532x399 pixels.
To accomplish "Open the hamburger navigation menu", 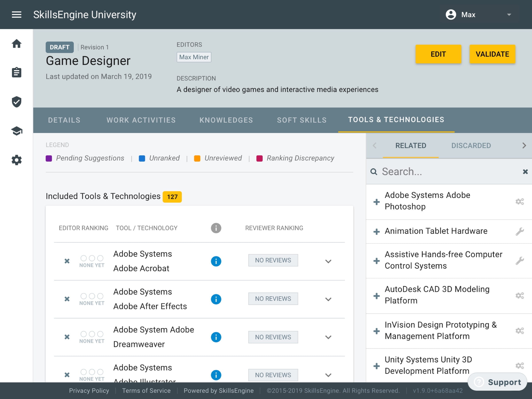I will point(17,15).
